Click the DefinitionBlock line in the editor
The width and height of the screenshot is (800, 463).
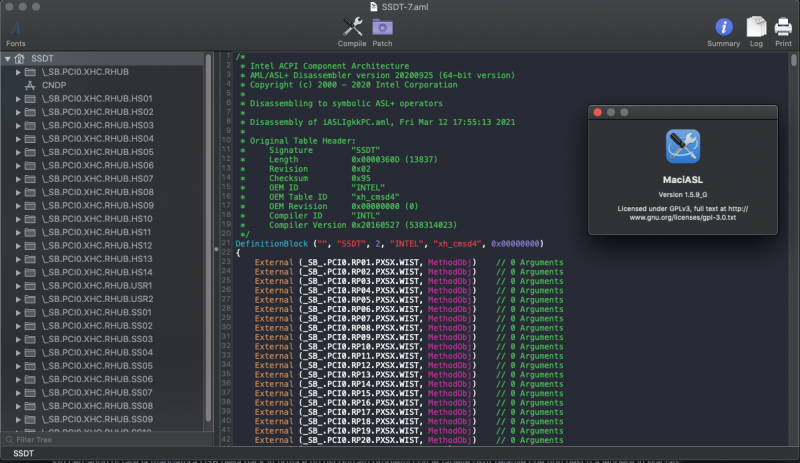390,243
